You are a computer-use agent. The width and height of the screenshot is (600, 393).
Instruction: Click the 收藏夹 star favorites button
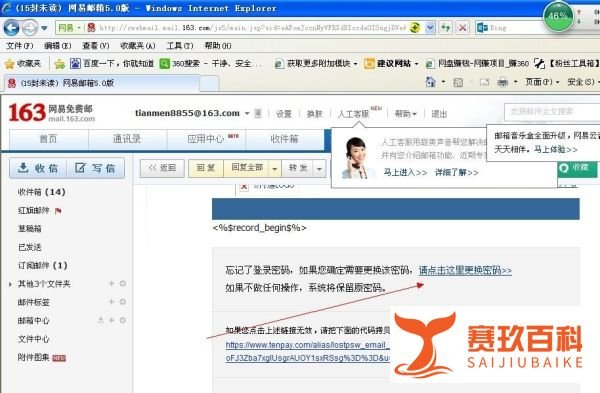pos(23,64)
